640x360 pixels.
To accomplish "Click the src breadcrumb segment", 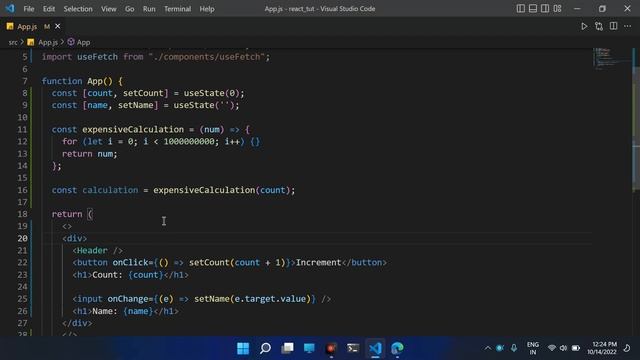I will click(13, 42).
